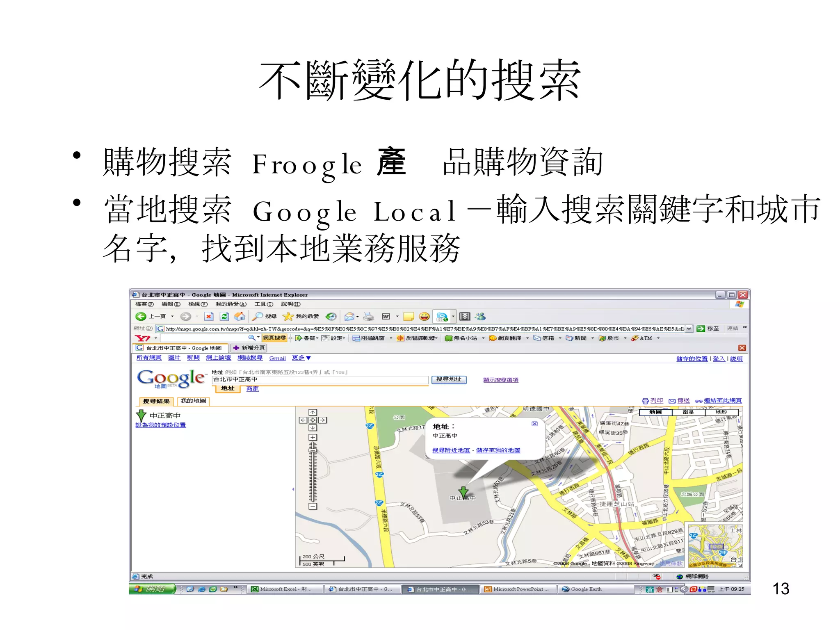The height and width of the screenshot is (630, 840).
Task: Click the Google address search input field
Action: tap(320, 380)
